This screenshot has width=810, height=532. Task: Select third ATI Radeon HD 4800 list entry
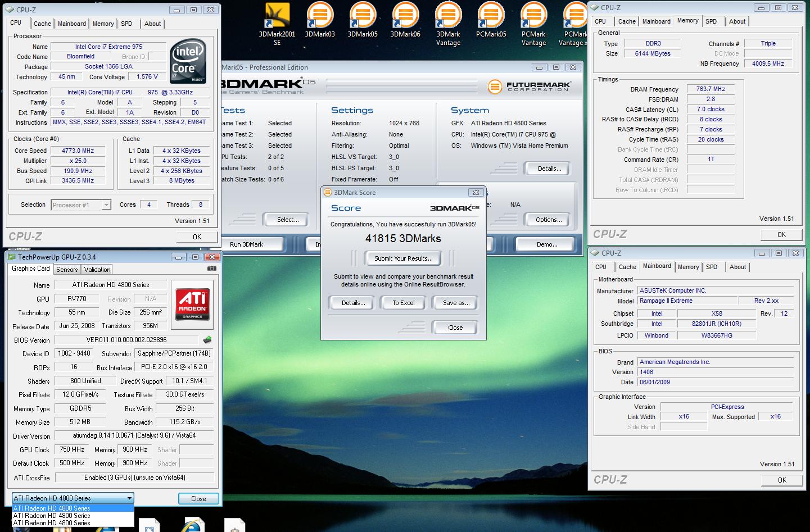point(73,523)
